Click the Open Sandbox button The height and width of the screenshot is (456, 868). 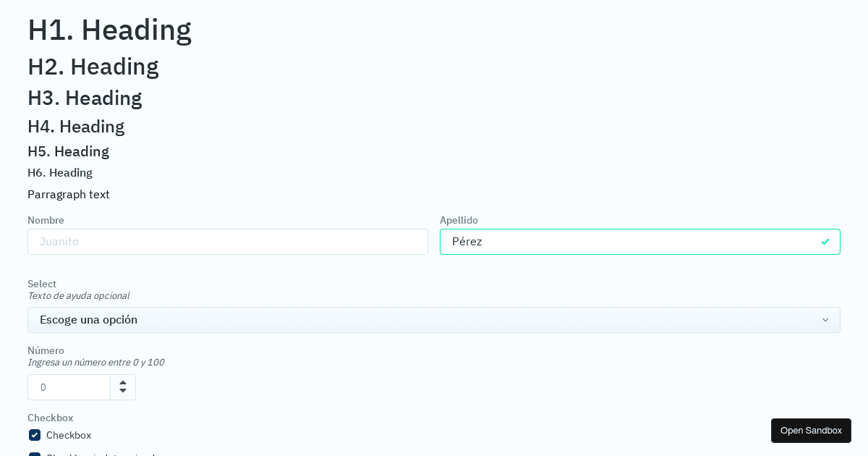click(811, 430)
